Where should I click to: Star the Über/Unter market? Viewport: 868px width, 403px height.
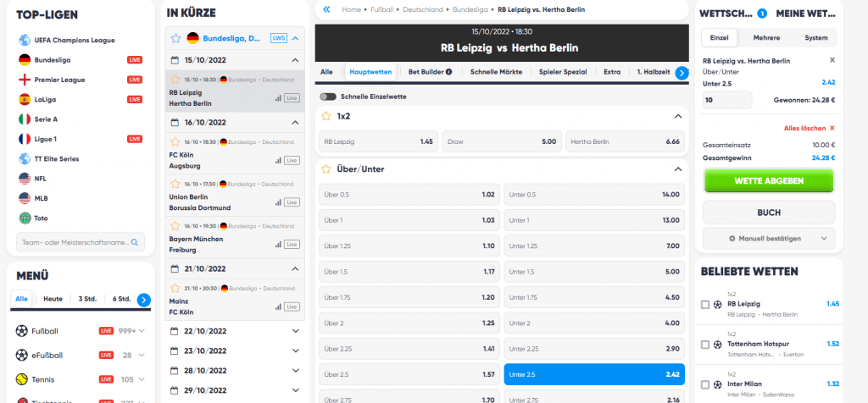pyautogui.click(x=326, y=169)
